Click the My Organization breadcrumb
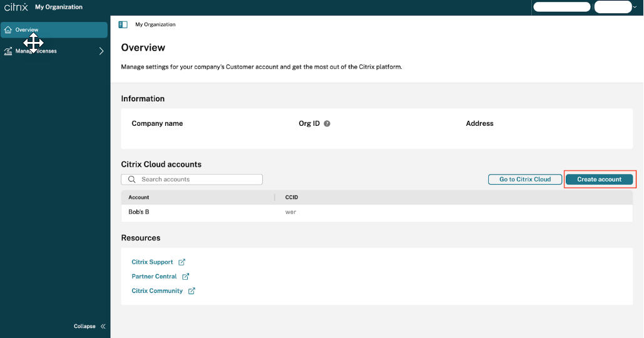The width and height of the screenshot is (644, 338). coord(155,24)
